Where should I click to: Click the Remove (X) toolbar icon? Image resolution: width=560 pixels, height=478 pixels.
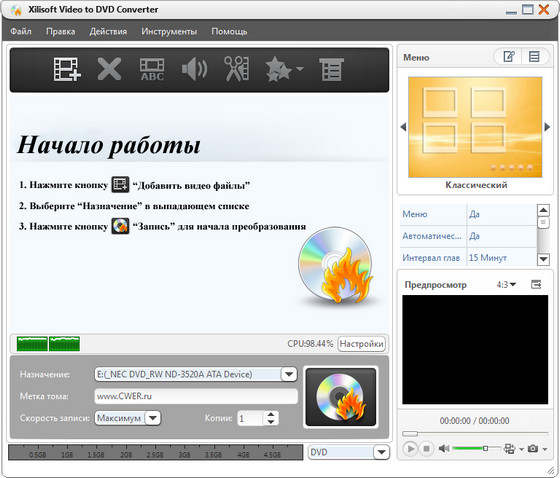pos(109,69)
